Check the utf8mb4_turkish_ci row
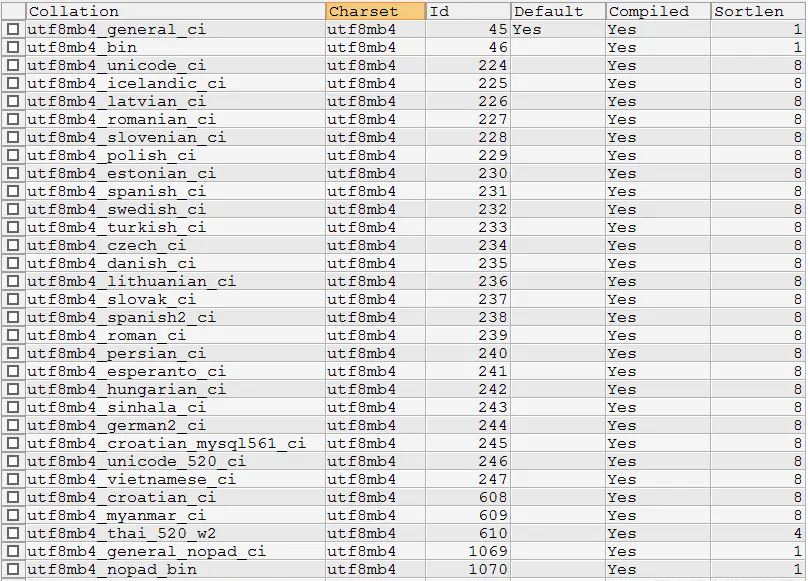The height and width of the screenshot is (581, 808). tap(13, 227)
